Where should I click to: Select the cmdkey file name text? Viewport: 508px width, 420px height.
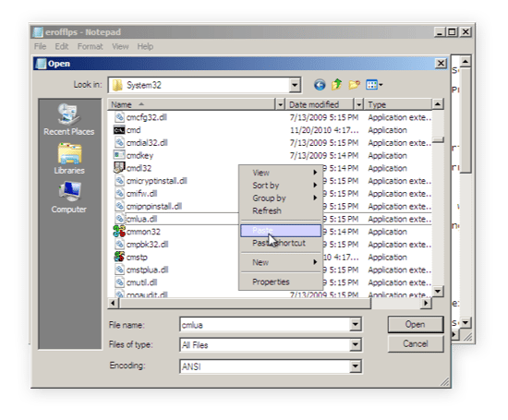(x=139, y=156)
